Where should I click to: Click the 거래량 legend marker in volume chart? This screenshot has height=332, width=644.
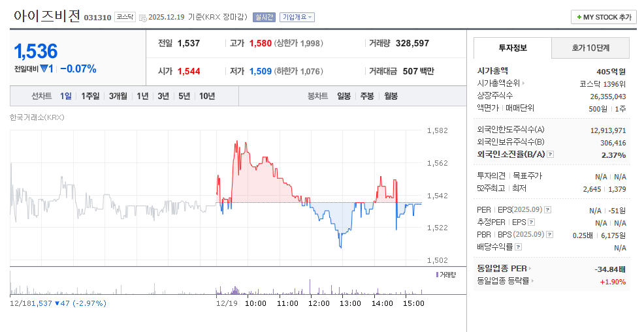point(438,275)
